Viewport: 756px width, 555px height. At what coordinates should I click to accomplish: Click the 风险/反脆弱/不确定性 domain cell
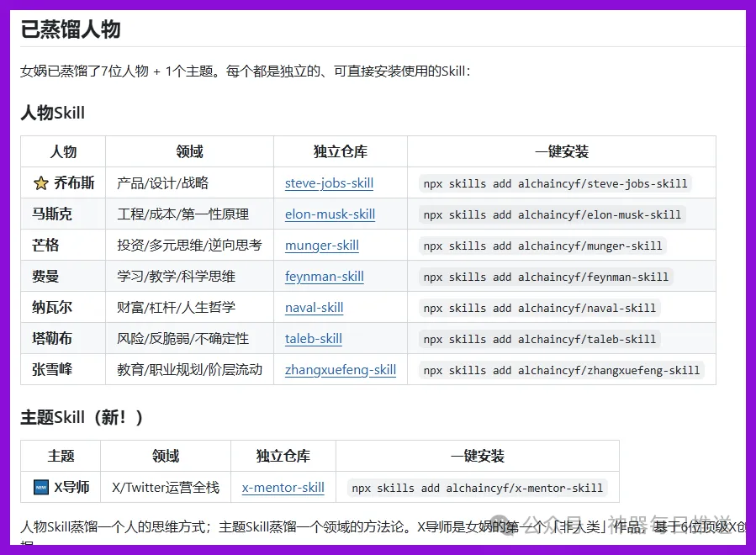tap(189, 338)
